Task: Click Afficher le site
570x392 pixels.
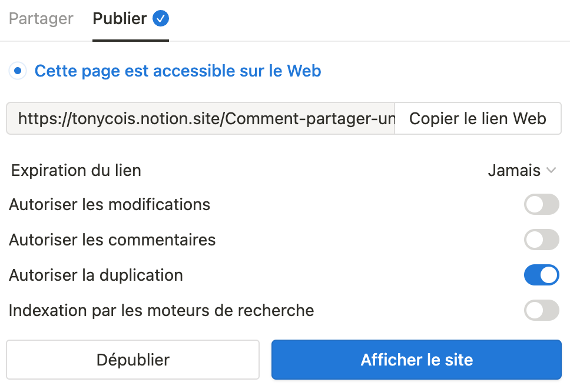Action: tap(416, 359)
